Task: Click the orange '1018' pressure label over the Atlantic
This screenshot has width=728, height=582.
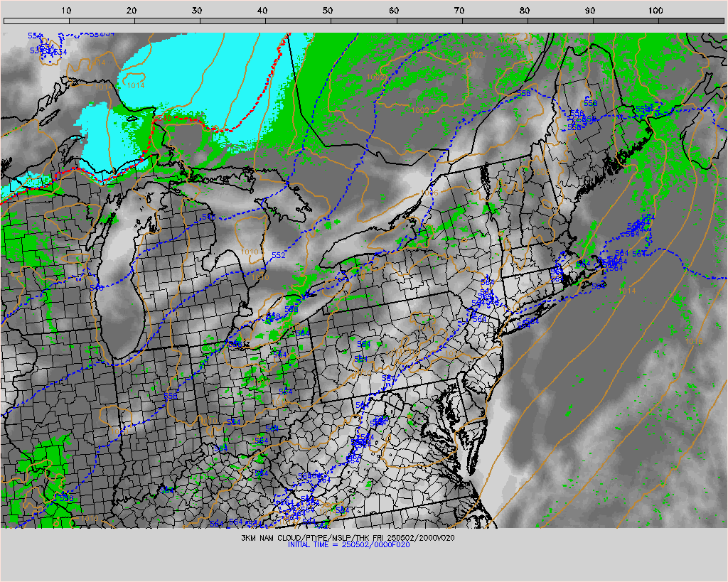Action: pyautogui.click(x=694, y=342)
